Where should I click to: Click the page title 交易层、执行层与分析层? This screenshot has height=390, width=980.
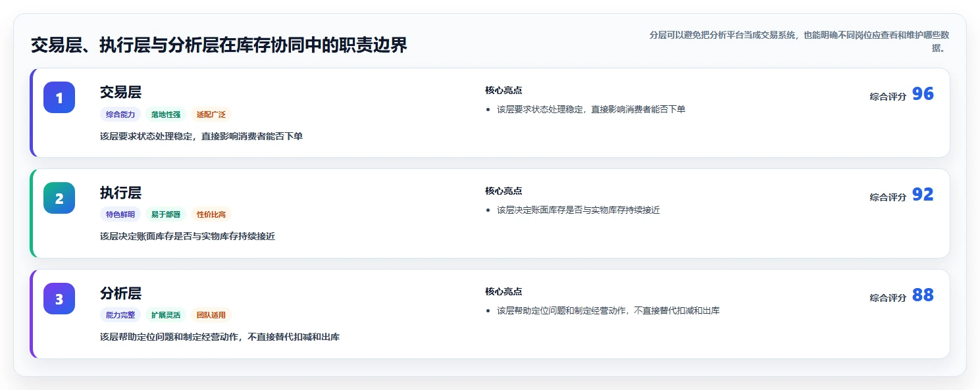click(x=219, y=45)
